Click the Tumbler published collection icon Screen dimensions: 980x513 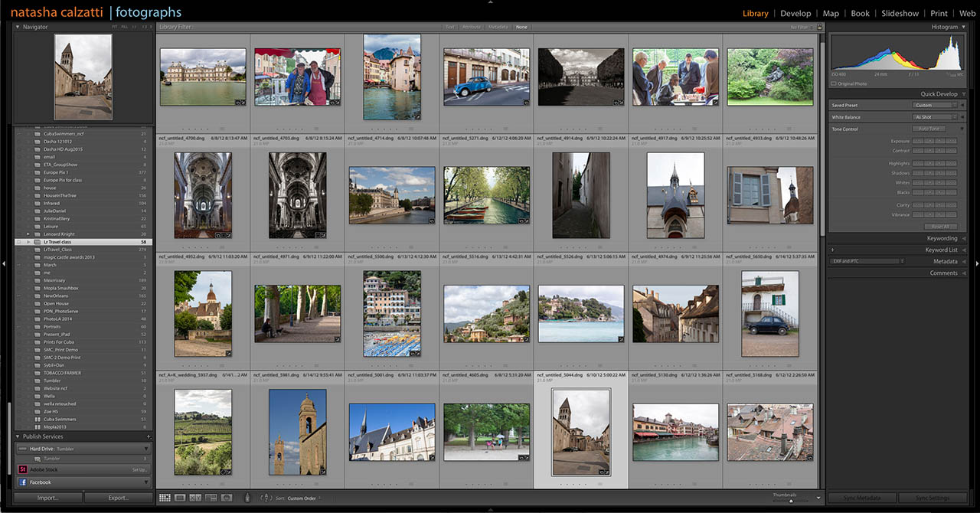[37, 459]
